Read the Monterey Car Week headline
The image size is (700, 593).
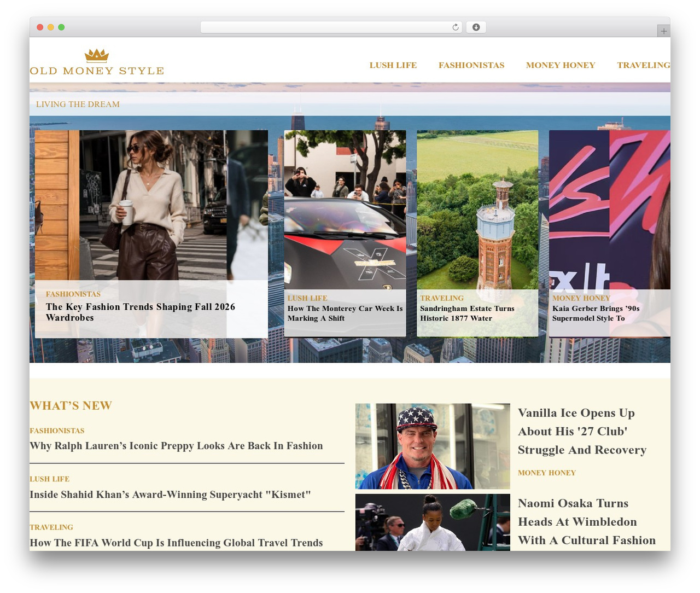[345, 313]
